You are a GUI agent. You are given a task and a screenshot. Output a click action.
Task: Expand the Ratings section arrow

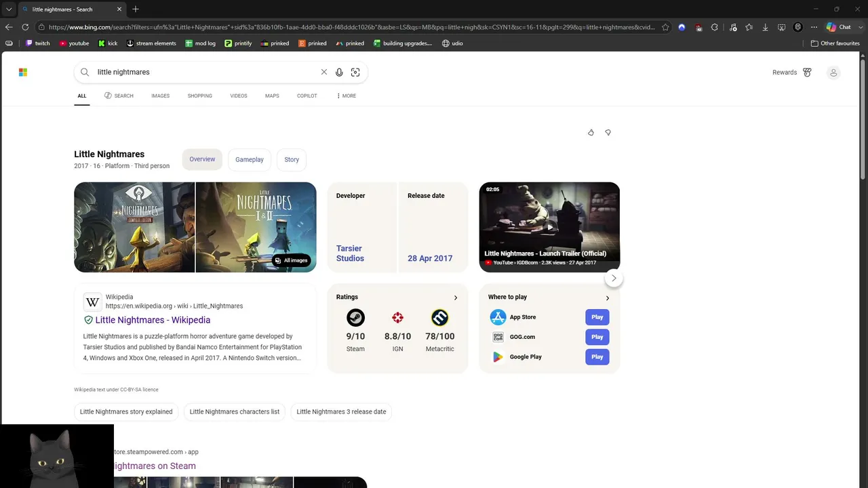456,298
